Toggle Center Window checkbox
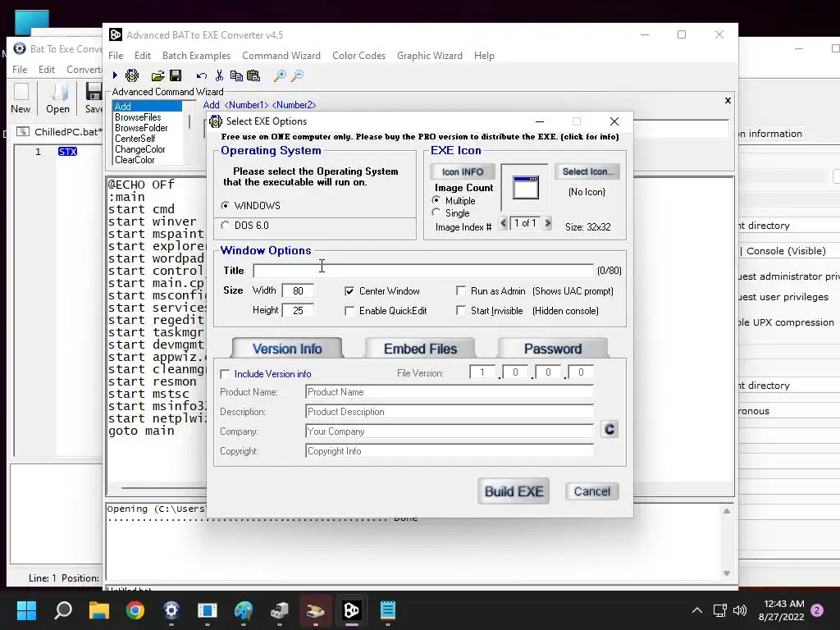This screenshot has height=630, width=840. tap(349, 291)
